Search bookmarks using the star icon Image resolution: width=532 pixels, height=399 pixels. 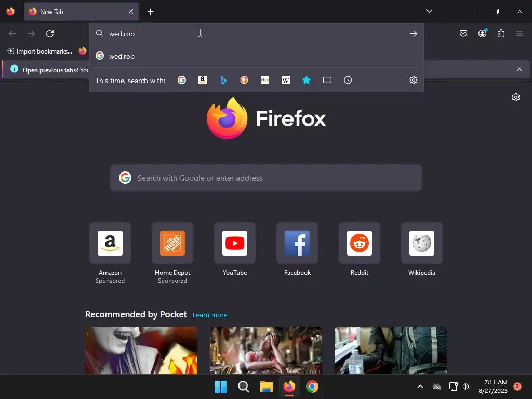(307, 80)
